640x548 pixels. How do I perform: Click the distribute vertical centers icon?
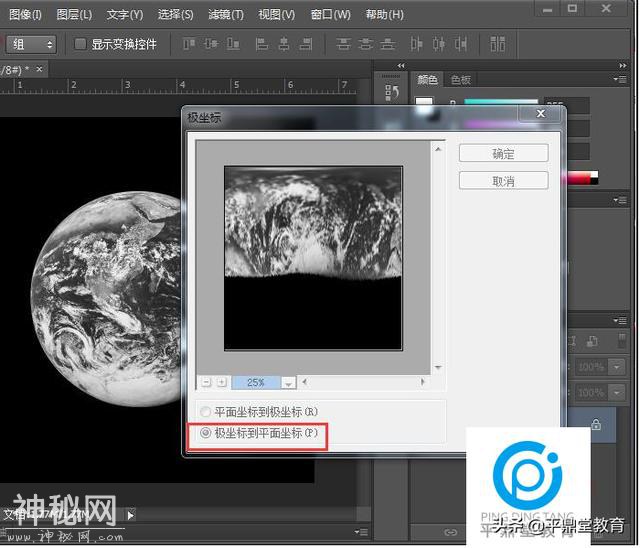[365, 44]
